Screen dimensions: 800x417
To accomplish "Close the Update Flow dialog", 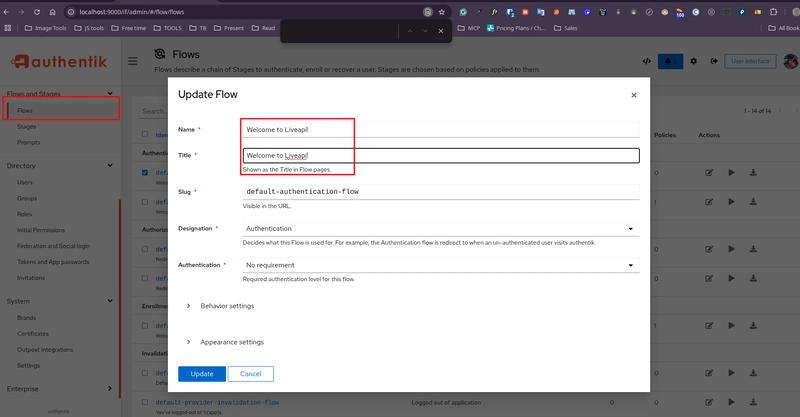I will (634, 95).
